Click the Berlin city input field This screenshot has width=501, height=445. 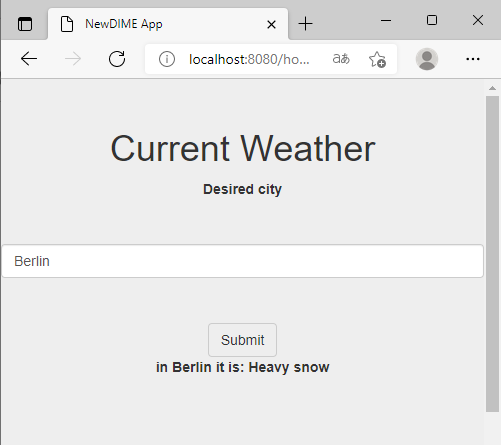pyautogui.click(x=243, y=261)
